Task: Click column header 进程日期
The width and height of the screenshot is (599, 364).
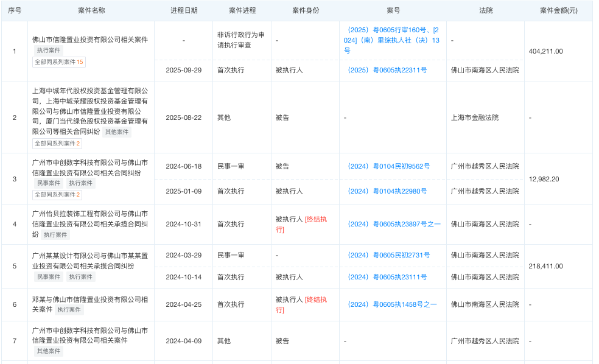Action: click(x=184, y=11)
